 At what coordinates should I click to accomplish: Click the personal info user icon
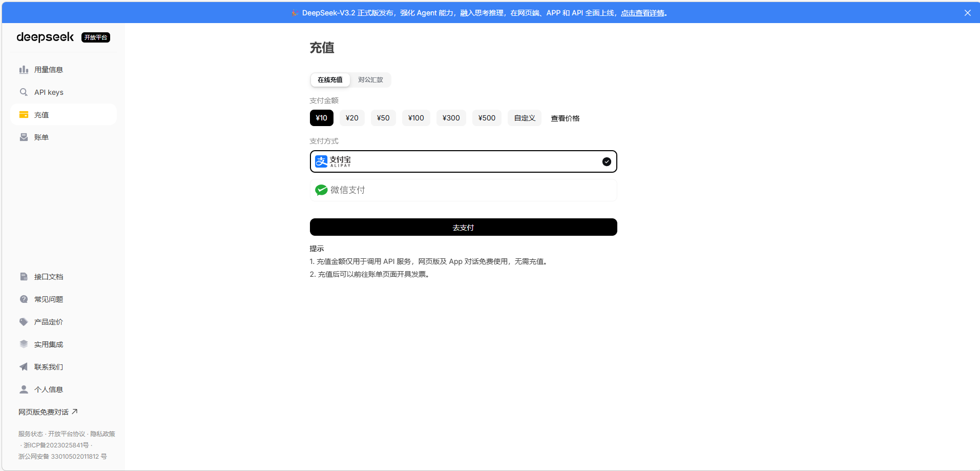tap(24, 390)
